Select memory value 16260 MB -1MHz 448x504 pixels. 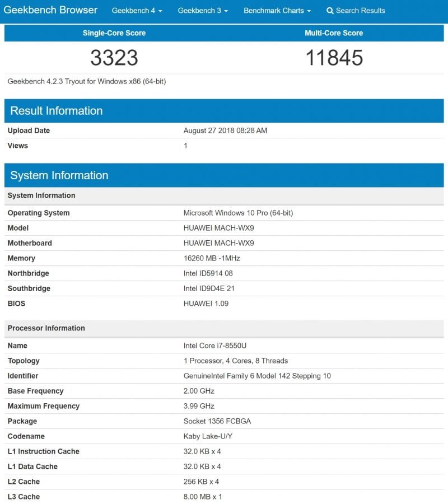[x=212, y=258]
